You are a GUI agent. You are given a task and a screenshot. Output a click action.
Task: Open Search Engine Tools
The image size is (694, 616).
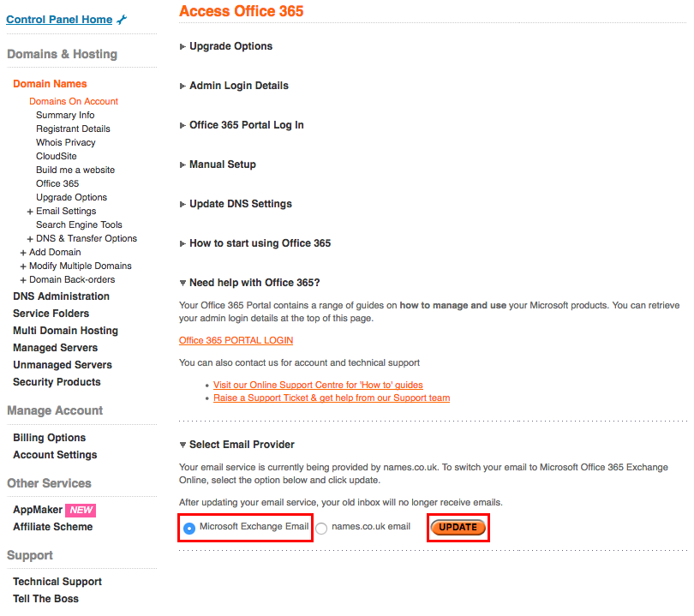click(x=79, y=224)
